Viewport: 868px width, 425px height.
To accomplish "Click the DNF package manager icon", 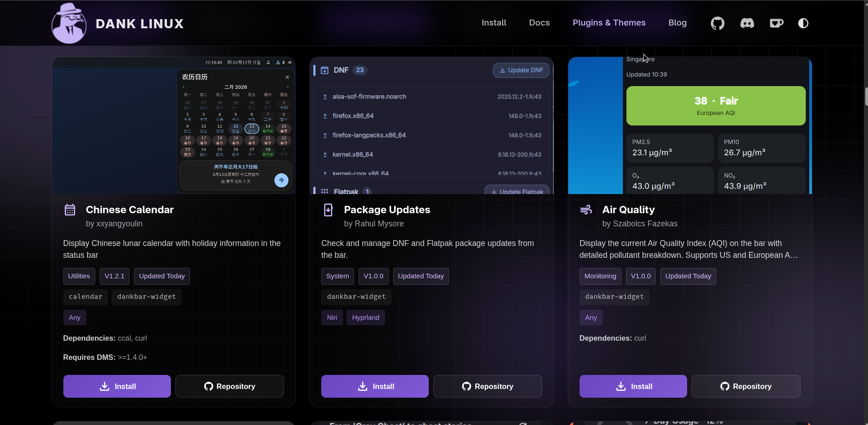I will [x=325, y=70].
